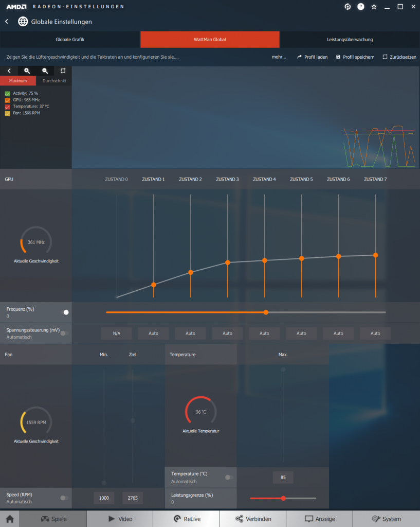The image size is (420, 527).
Task: Open the Verbinden section
Action: pos(253,519)
